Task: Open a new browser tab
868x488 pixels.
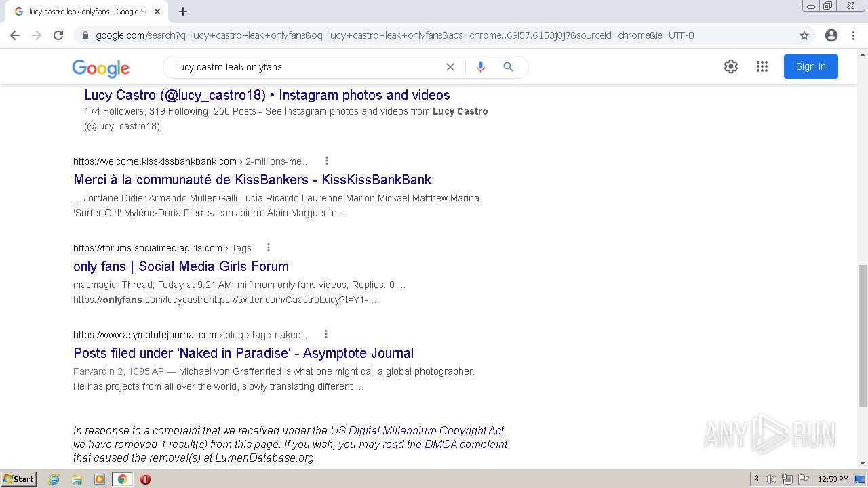Action: click(183, 12)
